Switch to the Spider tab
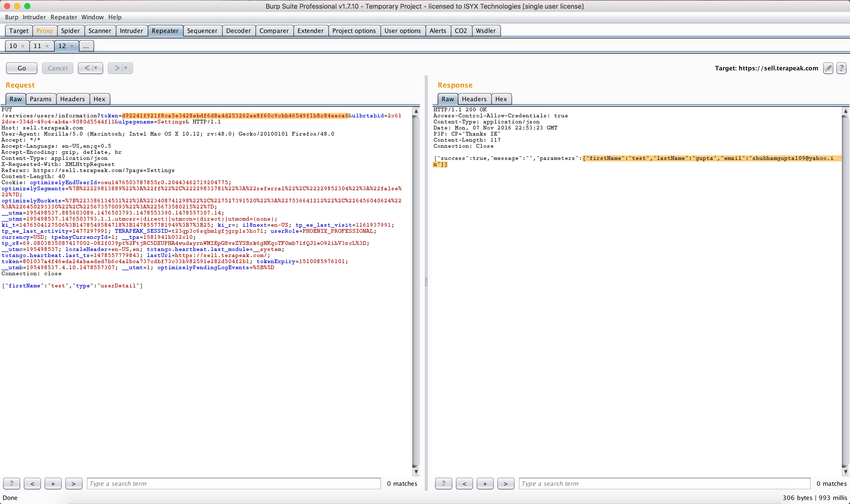Screen dimensions: 850x504 tap(71, 31)
